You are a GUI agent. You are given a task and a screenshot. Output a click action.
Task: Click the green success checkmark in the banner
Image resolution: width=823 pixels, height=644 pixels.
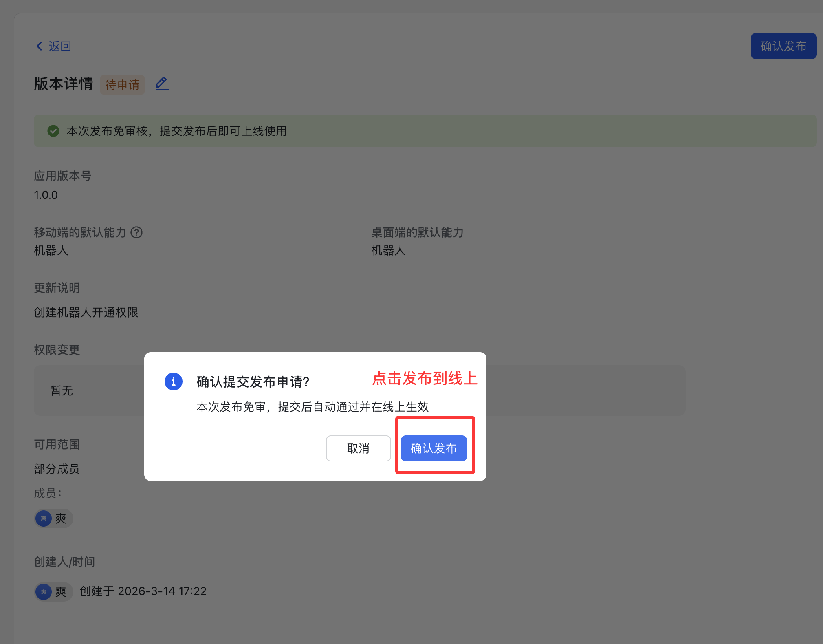click(53, 131)
